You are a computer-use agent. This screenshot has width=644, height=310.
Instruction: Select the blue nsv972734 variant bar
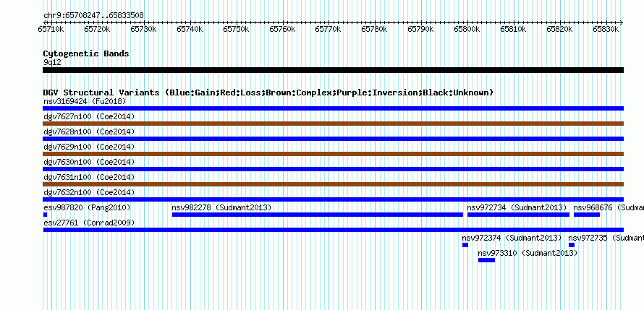tap(518, 215)
